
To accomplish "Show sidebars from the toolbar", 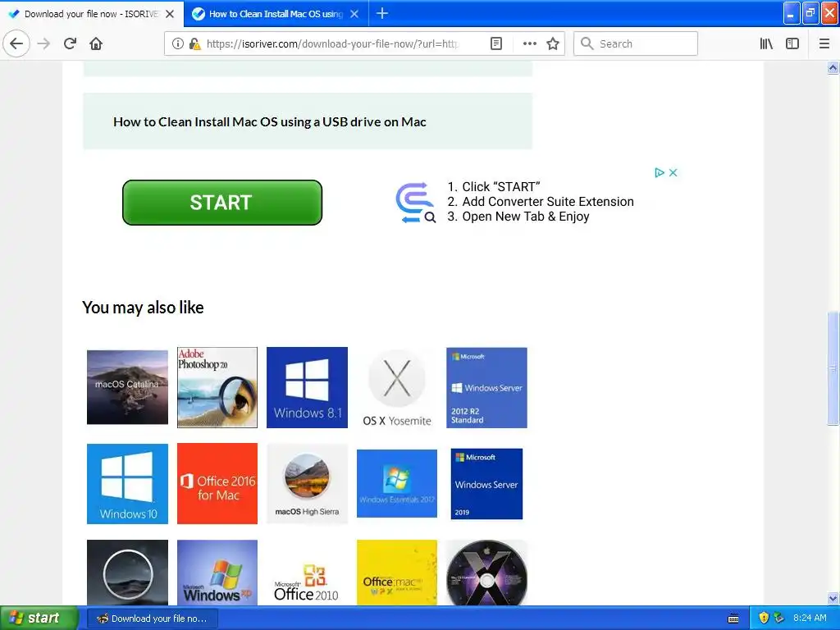I will (792, 43).
